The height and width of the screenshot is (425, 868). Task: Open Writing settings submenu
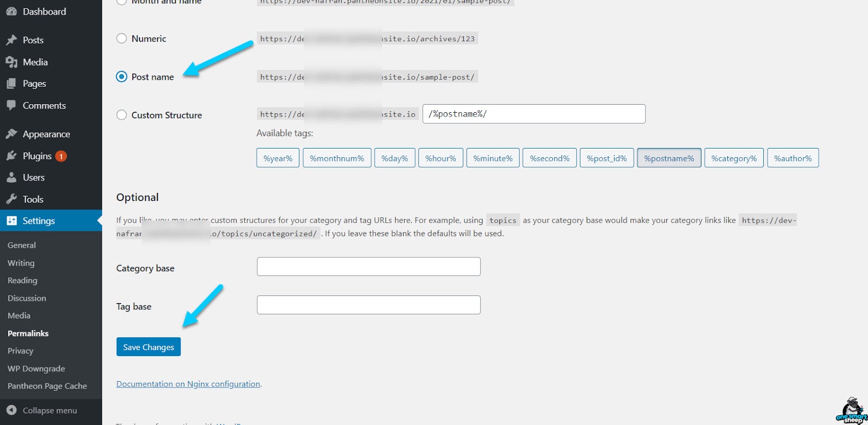tap(21, 263)
